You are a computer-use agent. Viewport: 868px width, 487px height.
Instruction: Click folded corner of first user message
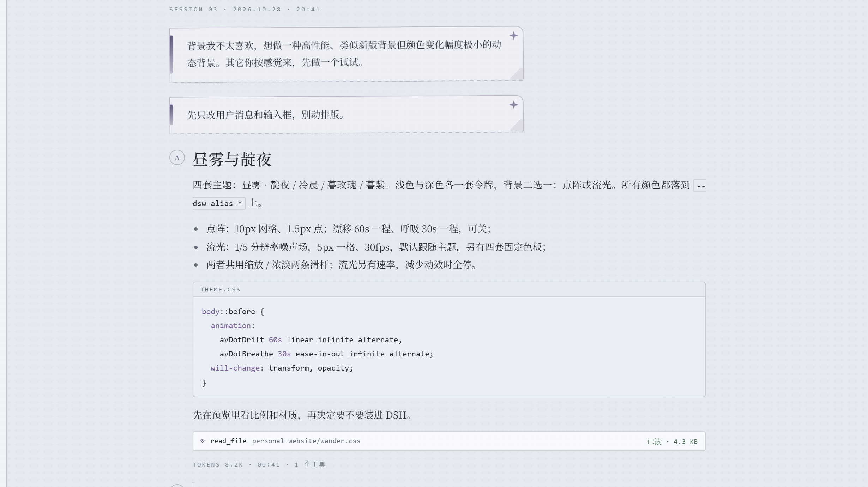coord(517,74)
